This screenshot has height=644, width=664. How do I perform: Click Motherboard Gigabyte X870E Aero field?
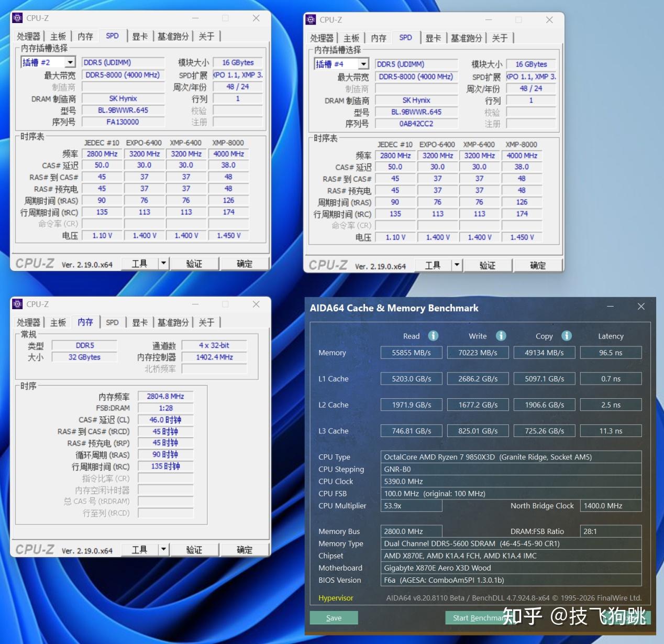(511, 568)
